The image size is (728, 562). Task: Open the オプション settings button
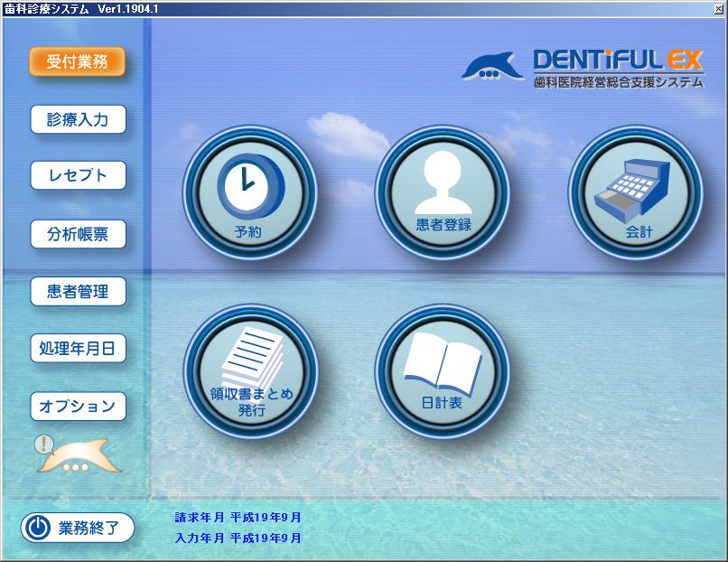(78, 406)
